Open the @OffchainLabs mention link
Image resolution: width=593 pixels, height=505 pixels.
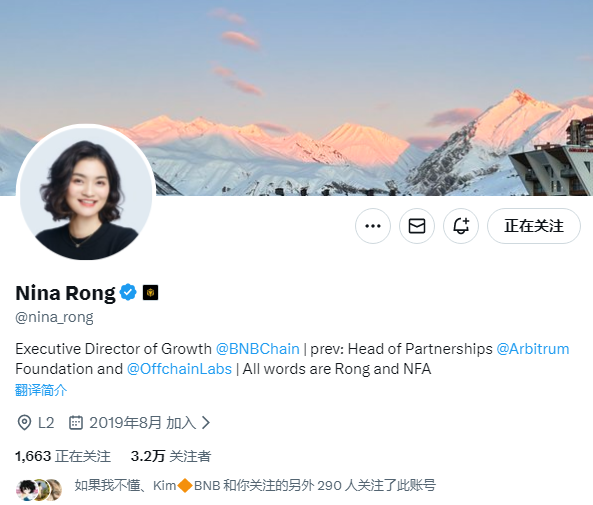(x=179, y=369)
